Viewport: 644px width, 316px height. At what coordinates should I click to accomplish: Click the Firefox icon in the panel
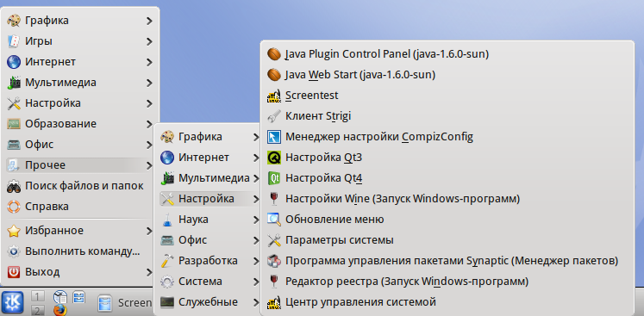point(60,310)
